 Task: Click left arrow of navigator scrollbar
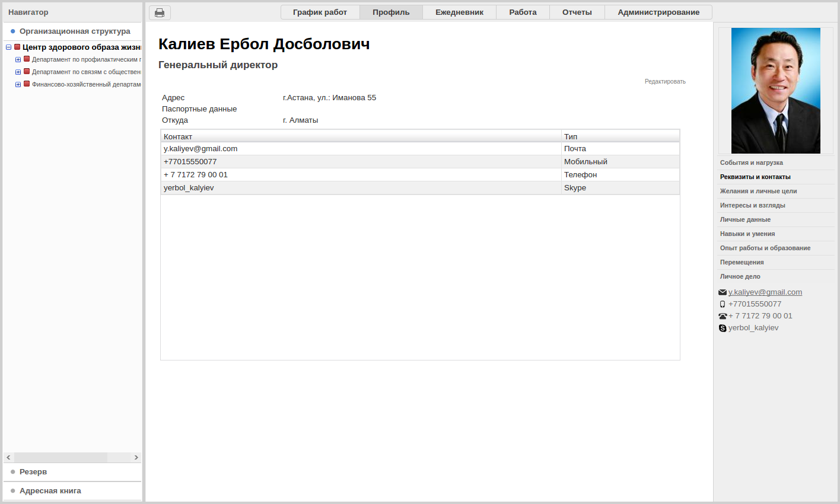click(x=8, y=458)
